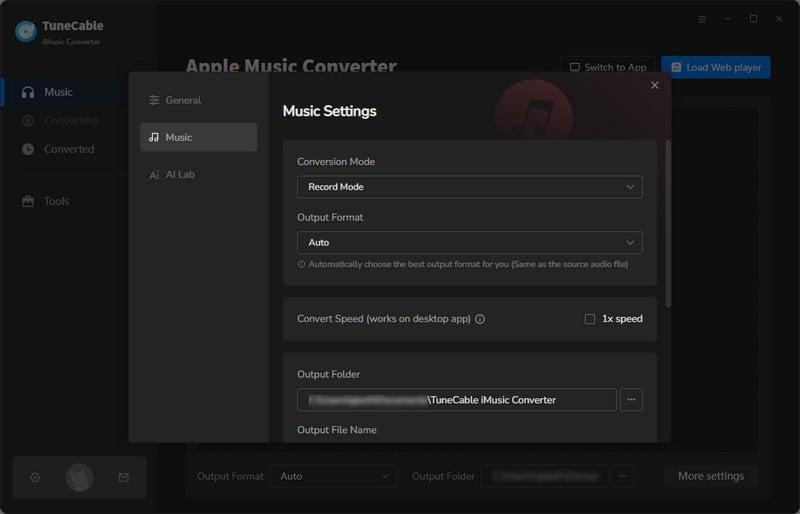Click the music note icon in Music tab
800x514 pixels.
pyautogui.click(x=154, y=137)
